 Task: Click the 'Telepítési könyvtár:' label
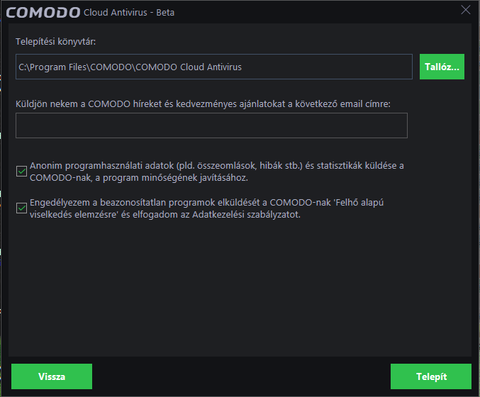point(56,42)
